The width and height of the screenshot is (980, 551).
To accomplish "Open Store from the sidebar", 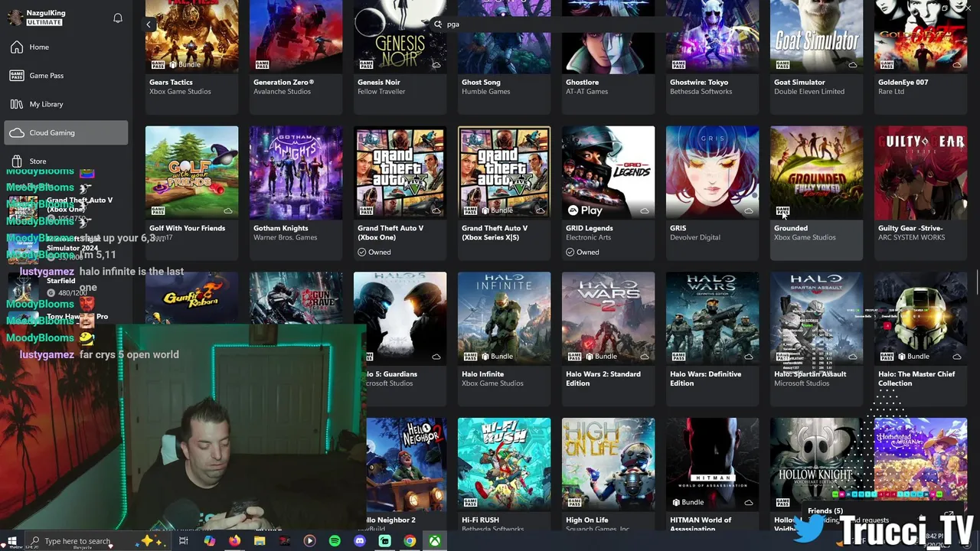I will [66, 161].
